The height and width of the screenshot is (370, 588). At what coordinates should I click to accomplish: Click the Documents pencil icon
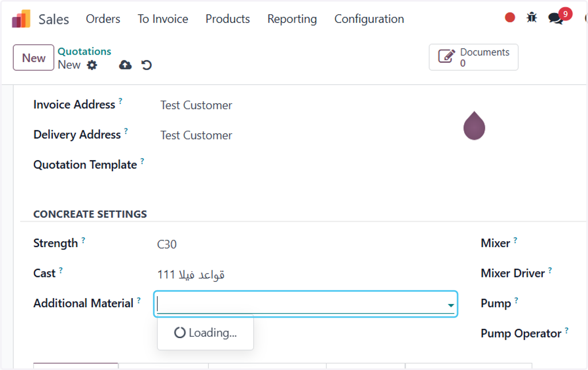(x=446, y=56)
